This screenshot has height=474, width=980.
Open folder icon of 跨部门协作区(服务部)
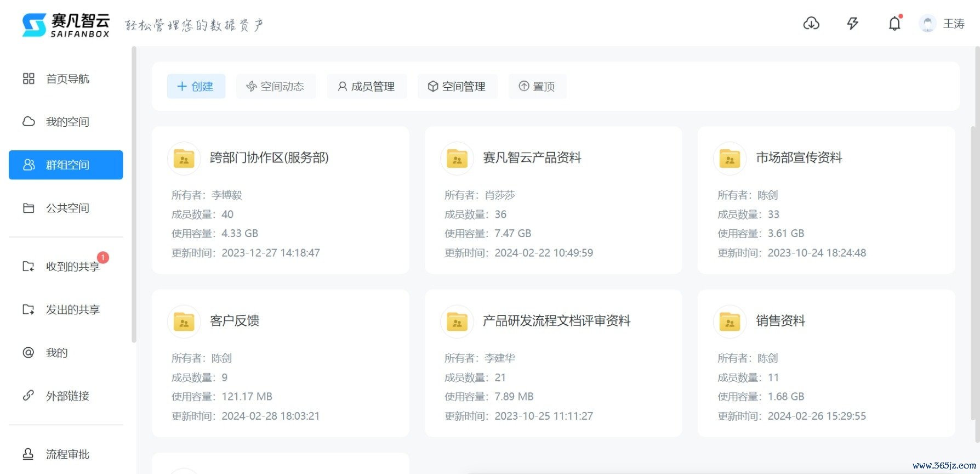(x=184, y=159)
